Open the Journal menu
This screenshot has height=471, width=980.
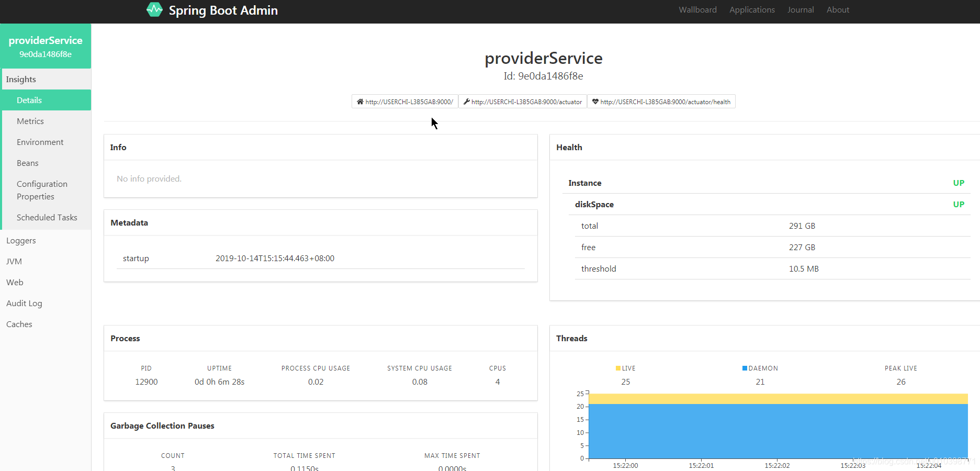(x=801, y=10)
